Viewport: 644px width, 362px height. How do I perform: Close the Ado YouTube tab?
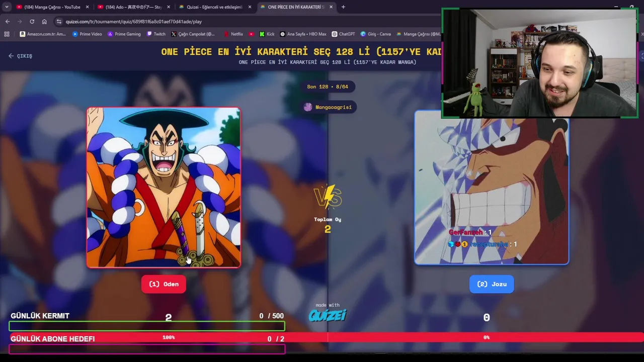click(168, 7)
